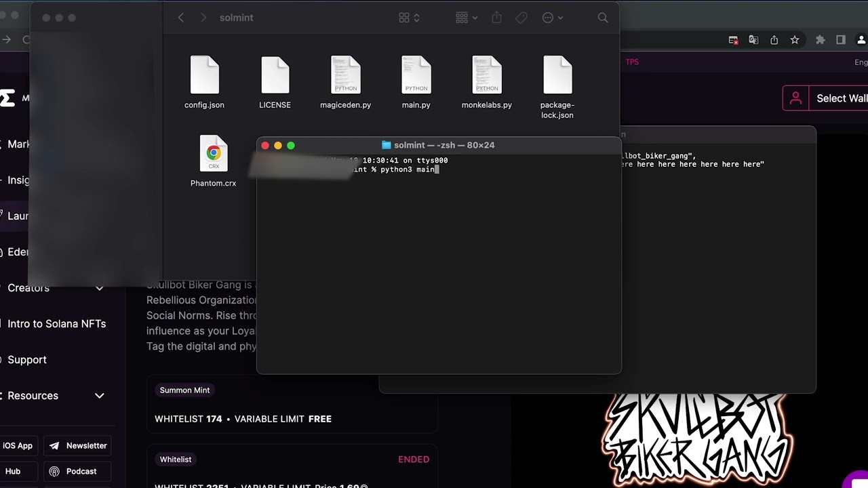Image resolution: width=868 pixels, height=488 pixels.
Task: Click the Newsletter button label
Action: pos(87,446)
